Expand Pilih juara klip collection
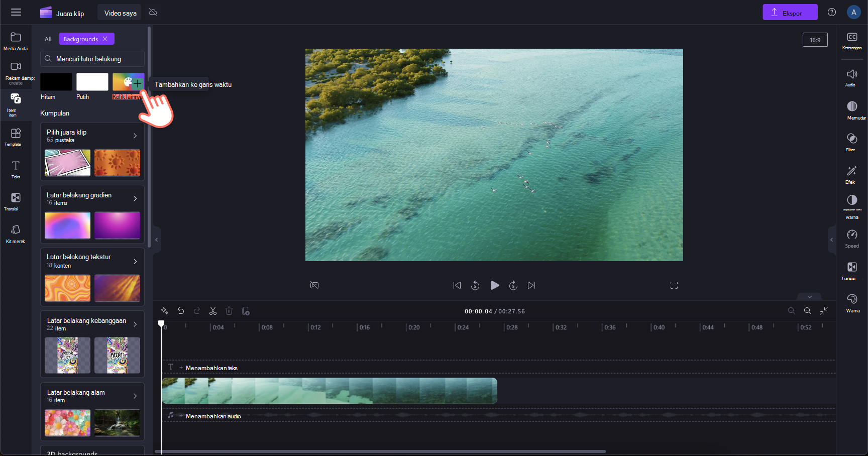Viewport: 868px width, 456px height. coord(135,136)
